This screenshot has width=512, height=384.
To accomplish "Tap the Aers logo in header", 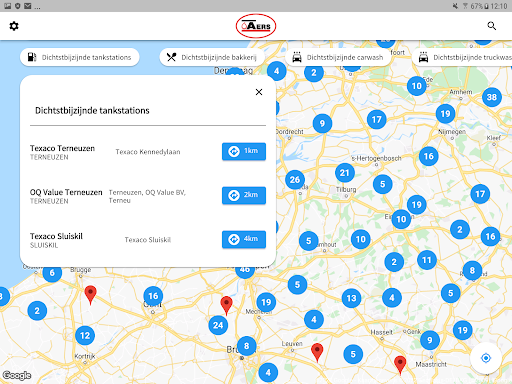I will [x=256, y=26].
